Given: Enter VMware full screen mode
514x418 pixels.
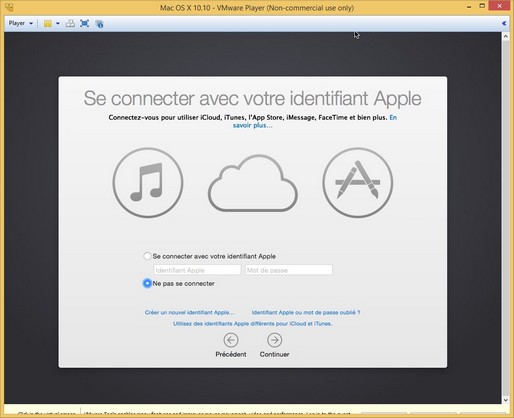Looking at the screenshot, I should pyautogui.click(x=85, y=23).
